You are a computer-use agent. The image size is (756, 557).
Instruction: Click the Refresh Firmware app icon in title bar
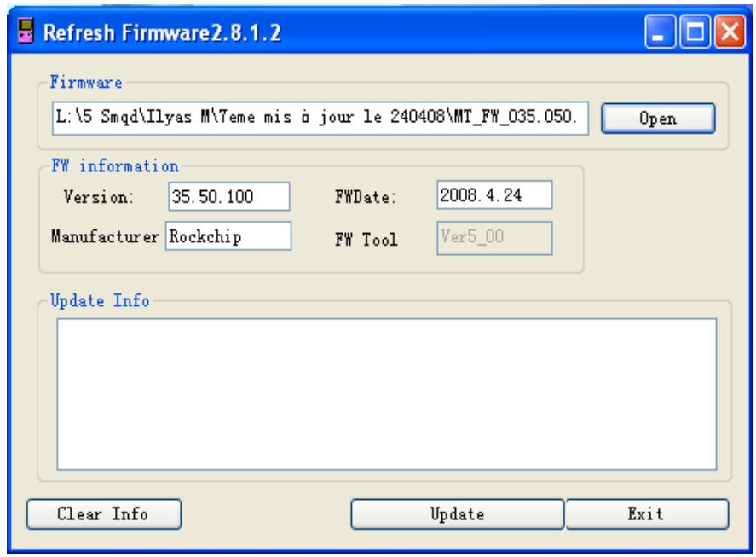point(25,31)
